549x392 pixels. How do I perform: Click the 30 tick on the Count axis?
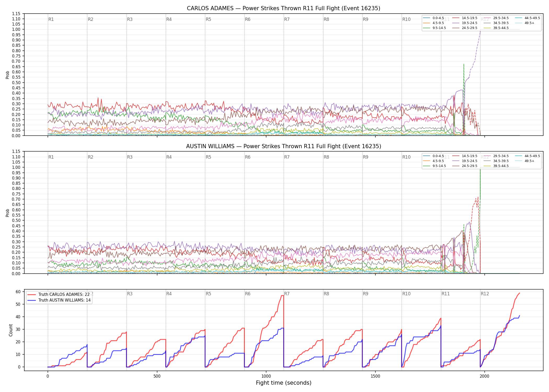point(18,329)
